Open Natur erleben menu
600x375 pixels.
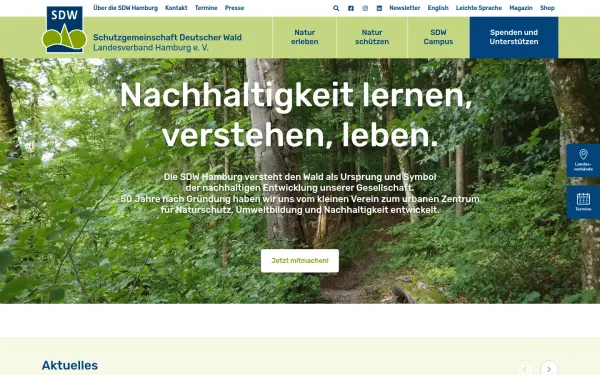(x=305, y=37)
